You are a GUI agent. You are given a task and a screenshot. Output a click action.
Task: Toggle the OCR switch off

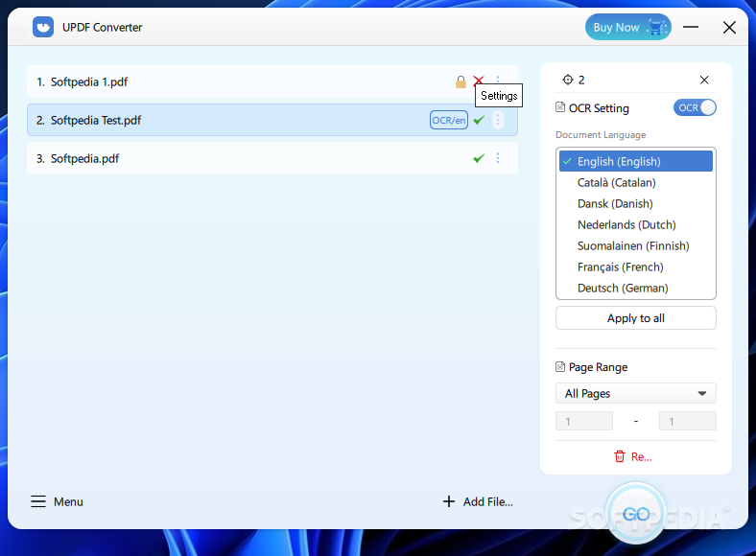point(695,107)
